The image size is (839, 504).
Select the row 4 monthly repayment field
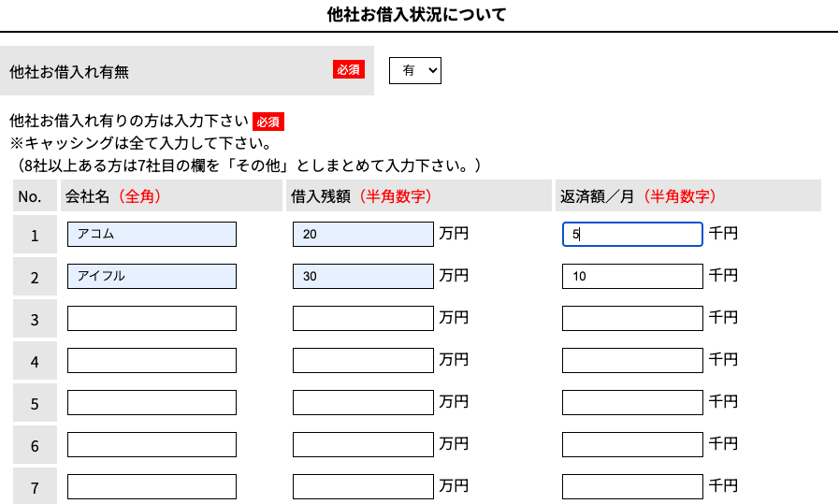tap(631, 360)
